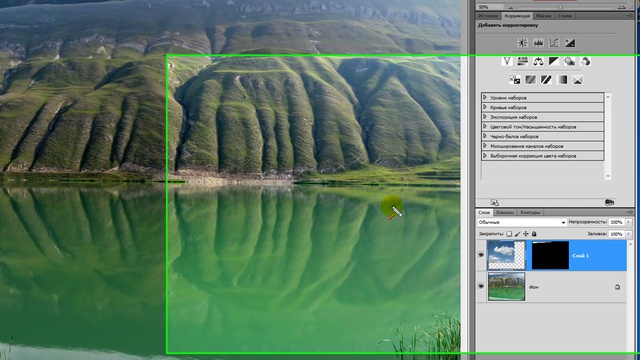This screenshot has width=640, height=360.
Task: Toggle lock all for layer
Action: [534, 234]
